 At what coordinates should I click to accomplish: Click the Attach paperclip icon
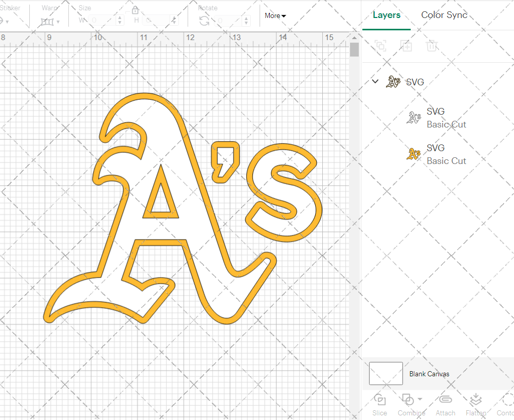tap(445, 399)
